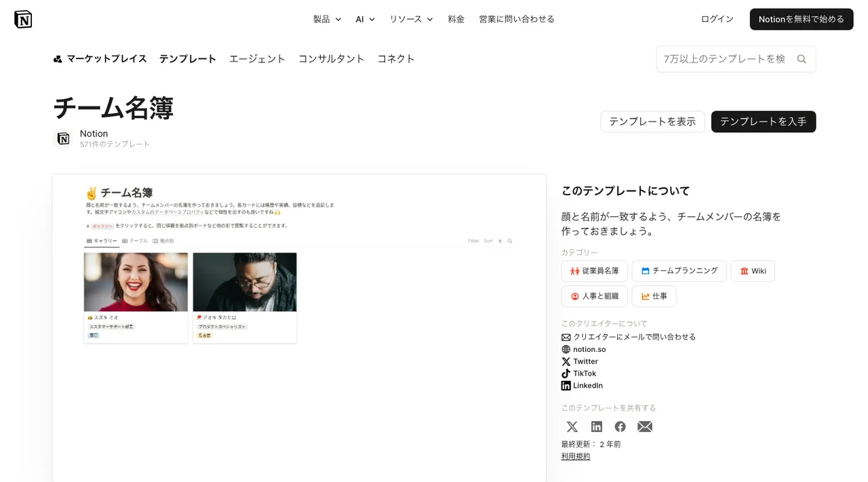This screenshot has height=482, width=868.
Task: Click the calendar icon on チームプランニング tag
Action: coord(646,271)
